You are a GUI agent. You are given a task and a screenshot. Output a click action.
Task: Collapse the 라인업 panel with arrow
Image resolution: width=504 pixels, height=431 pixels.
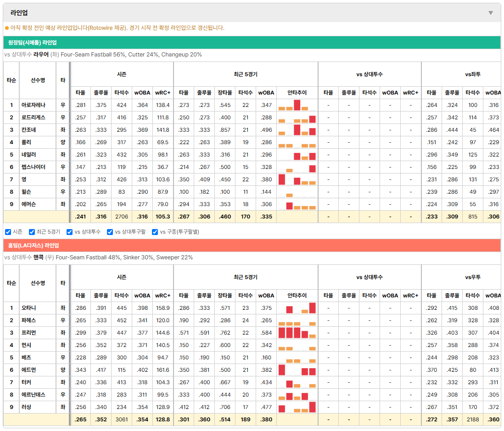pyautogui.click(x=491, y=13)
